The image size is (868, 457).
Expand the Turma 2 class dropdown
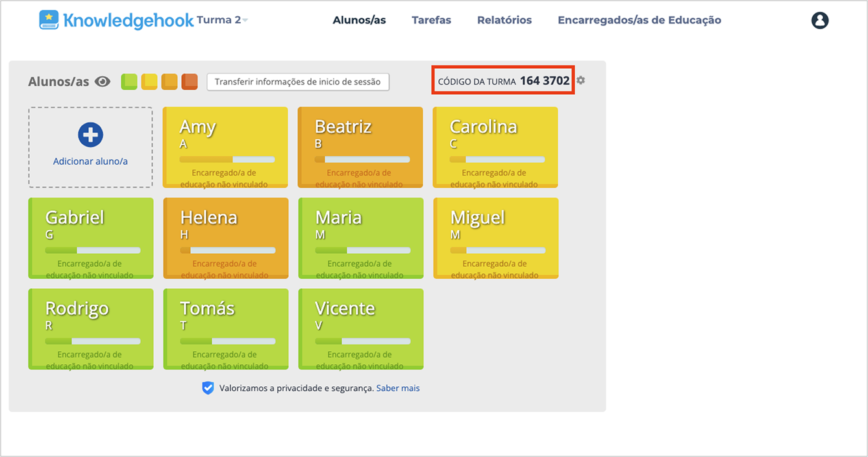[222, 20]
